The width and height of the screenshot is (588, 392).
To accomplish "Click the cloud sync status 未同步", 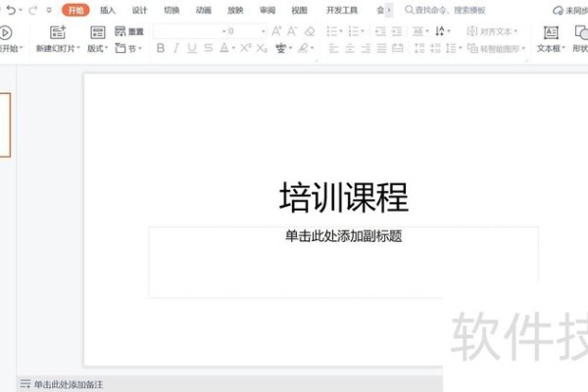I will pos(570,11).
